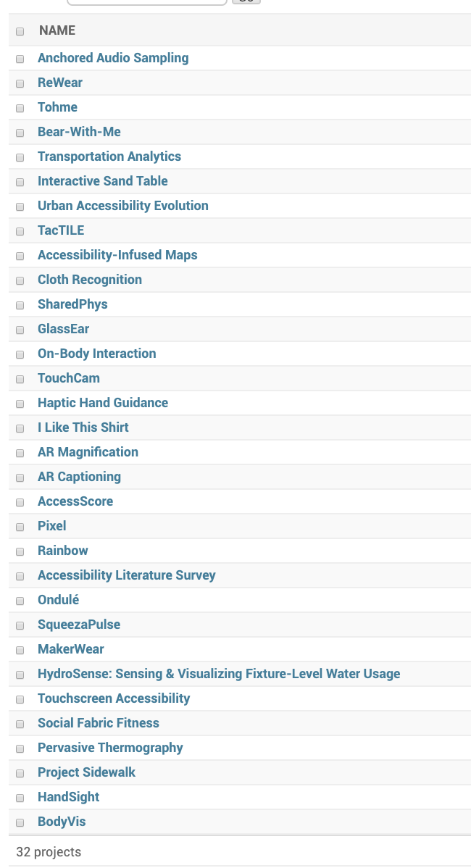Click into the search input field
The width and height of the screenshot is (471, 868).
tap(147, 2)
